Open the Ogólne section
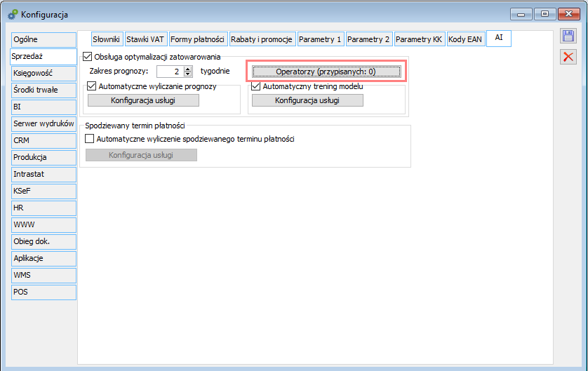Image resolution: width=588 pixels, height=371 pixels. tap(44, 40)
